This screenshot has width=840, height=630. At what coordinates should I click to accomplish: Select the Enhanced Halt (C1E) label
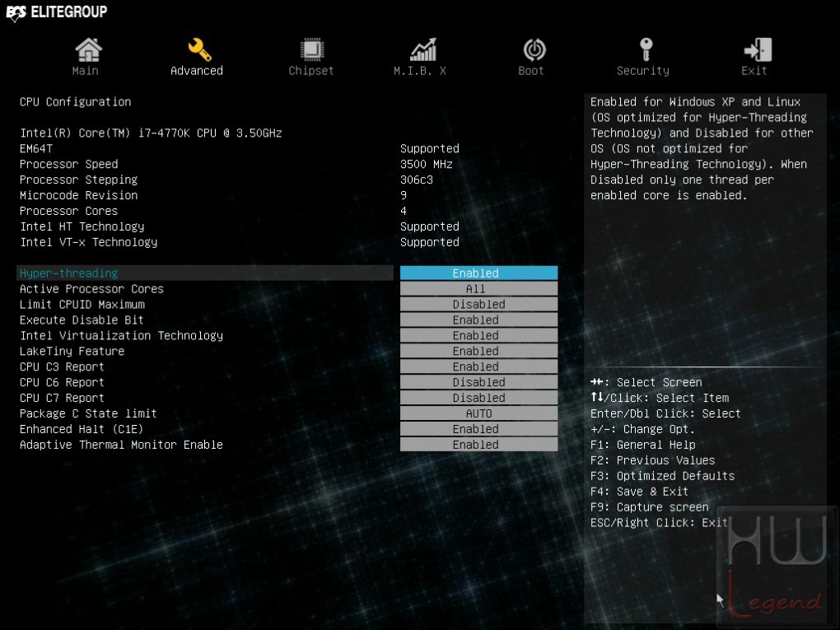point(82,428)
